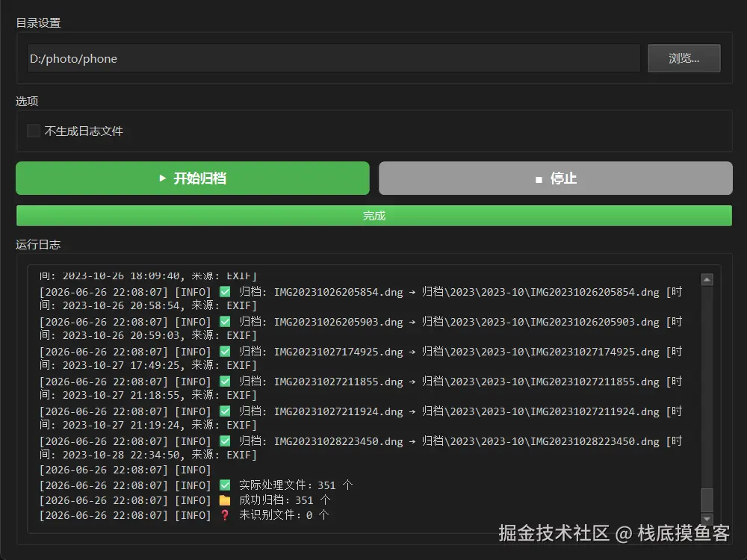Click the 开始归档 button
The height and width of the screenshot is (560, 747).
pyautogui.click(x=193, y=178)
